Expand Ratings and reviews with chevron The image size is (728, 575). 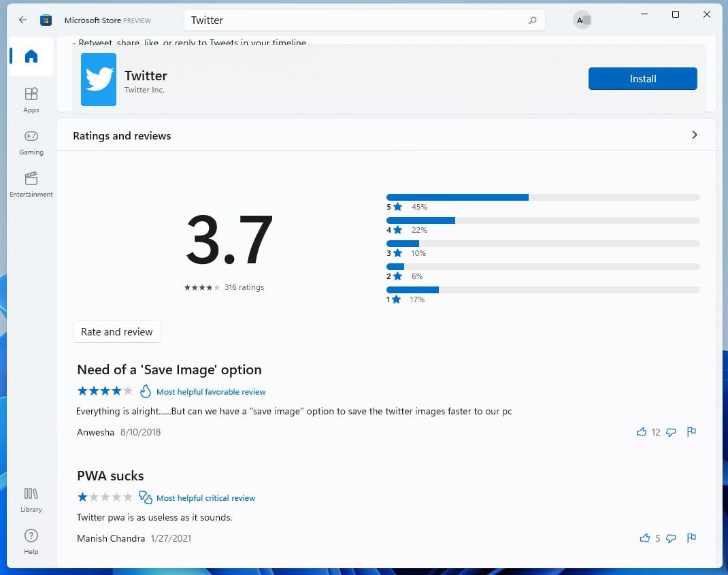(x=694, y=135)
